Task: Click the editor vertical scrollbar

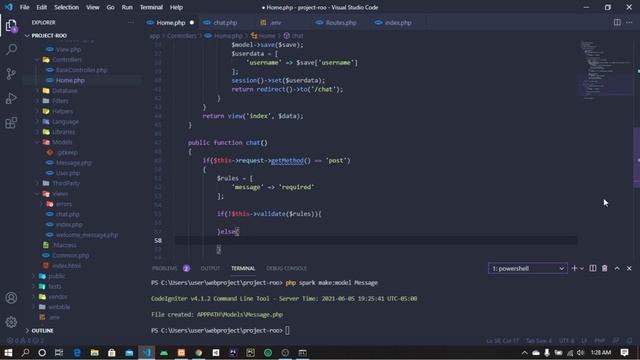Action: point(636,157)
